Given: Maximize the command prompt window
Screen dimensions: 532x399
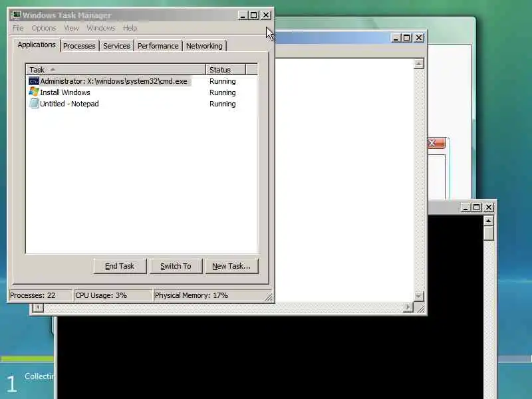Looking at the screenshot, I should (x=476, y=207).
